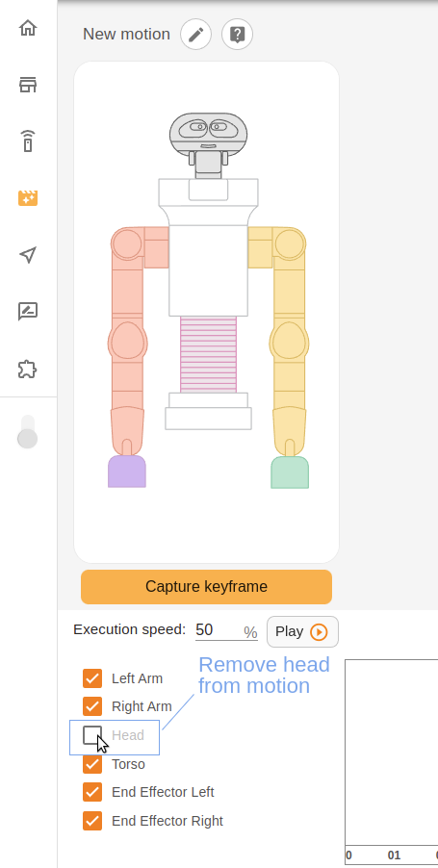Screen dimensions: 438x868
Task: Click the Play button
Action: tap(302, 631)
